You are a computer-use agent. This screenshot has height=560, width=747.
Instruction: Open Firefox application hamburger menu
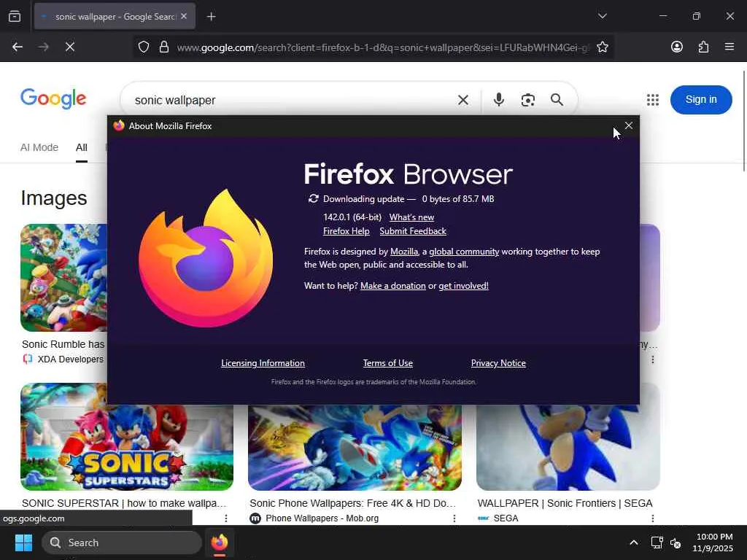click(x=729, y=47)
